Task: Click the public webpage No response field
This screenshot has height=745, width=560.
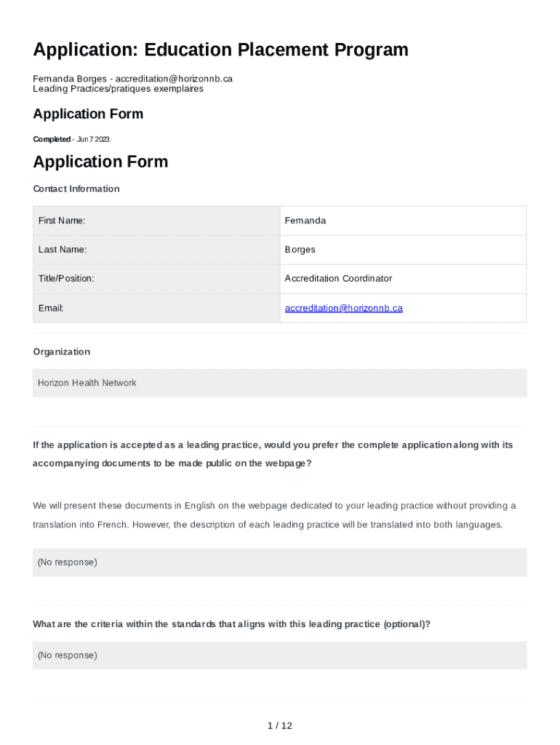Action: click(x=279, y=562)
